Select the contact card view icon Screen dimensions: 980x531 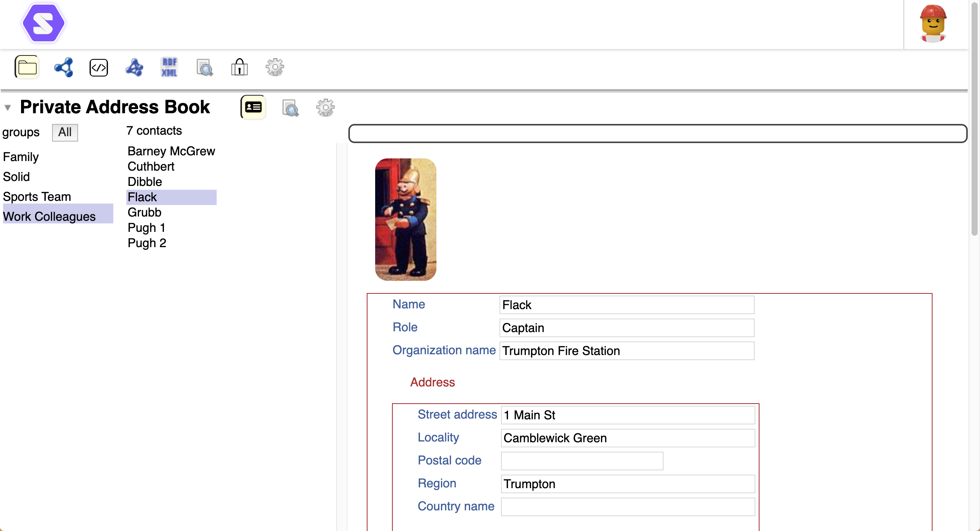point(253,108)
